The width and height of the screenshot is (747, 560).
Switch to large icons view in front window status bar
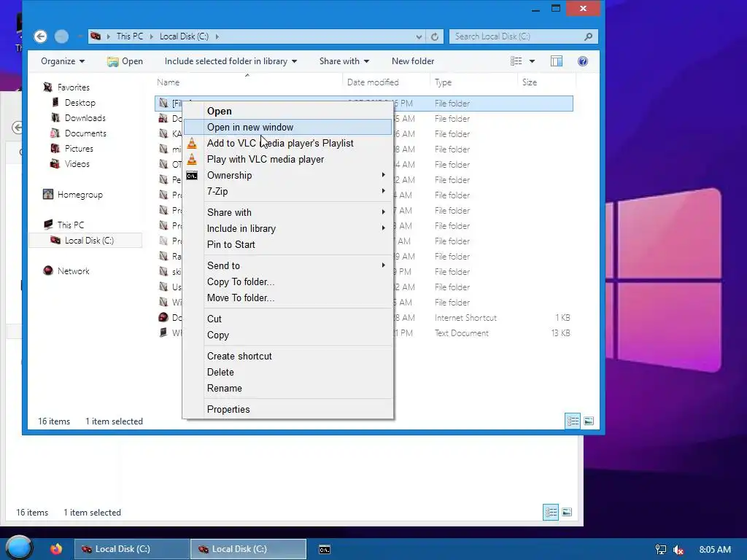pyautogui.click(x=589, y=421)
